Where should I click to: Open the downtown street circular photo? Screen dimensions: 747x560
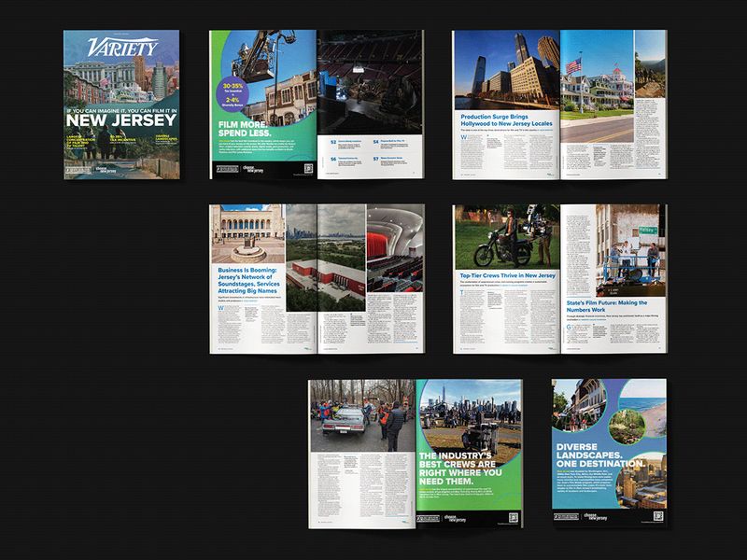point(579,406)
